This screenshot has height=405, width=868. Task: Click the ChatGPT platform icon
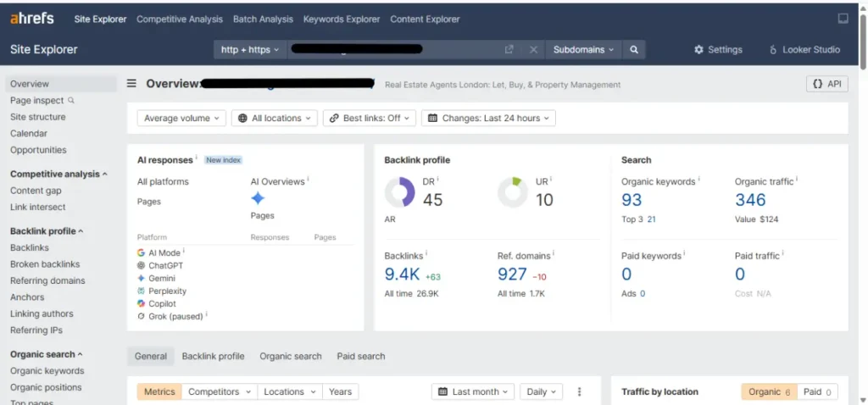(x=142, y=265)
